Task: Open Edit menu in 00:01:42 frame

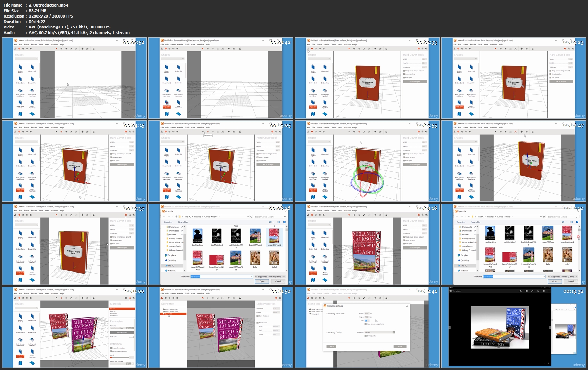Action: click(167, 44)
